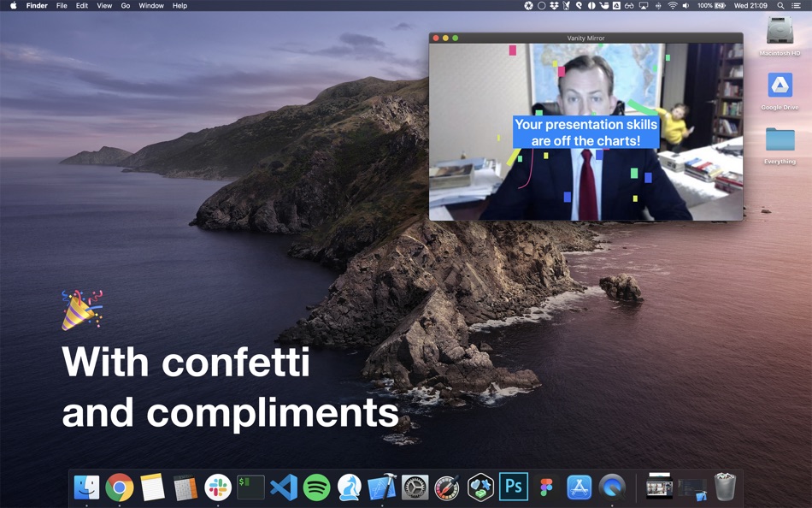The height and width of the screenshot is (508, 812).
Task: Open Finder from the Dock
Action: pyautogui.click(x=86, y=487)
